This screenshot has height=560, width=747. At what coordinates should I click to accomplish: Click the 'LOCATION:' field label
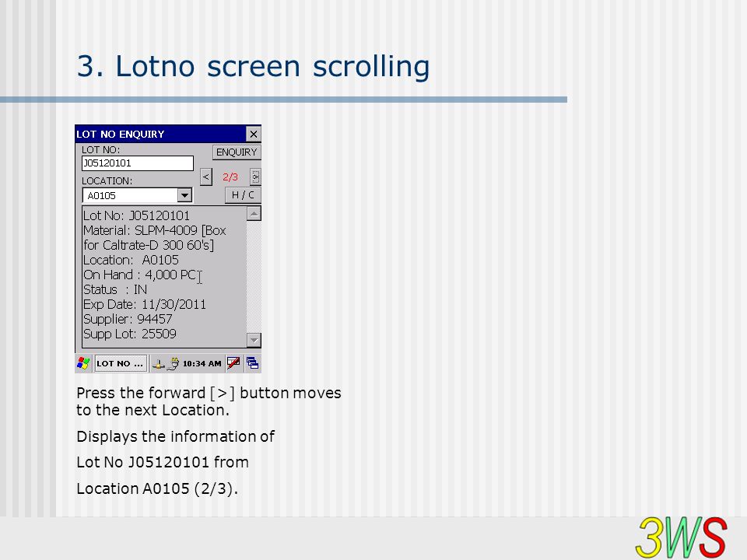pyautogui.click(x=107, y=181)
